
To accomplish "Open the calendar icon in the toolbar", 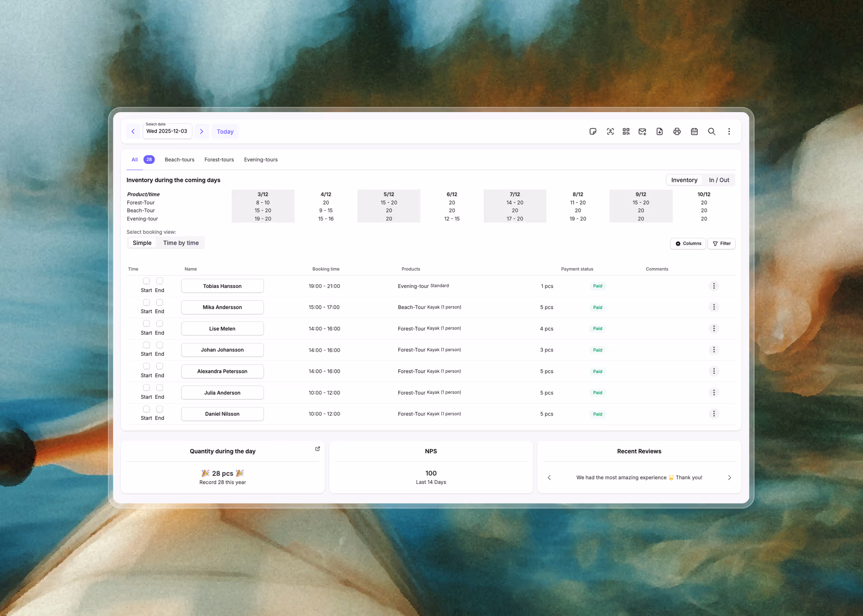I will click(695, 131).
